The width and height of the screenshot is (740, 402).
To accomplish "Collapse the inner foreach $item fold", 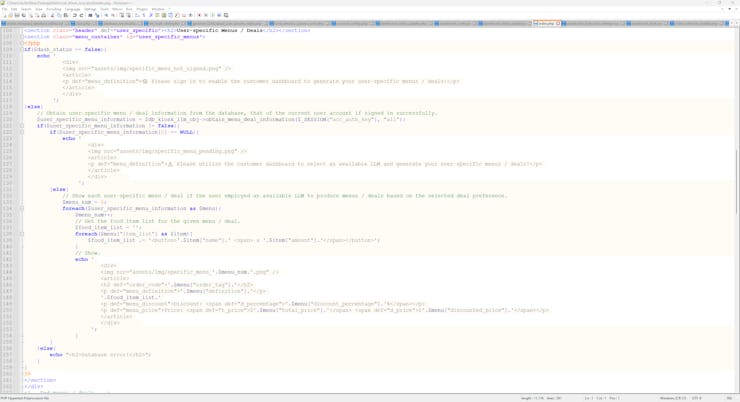I will click(x=22, y=234).
